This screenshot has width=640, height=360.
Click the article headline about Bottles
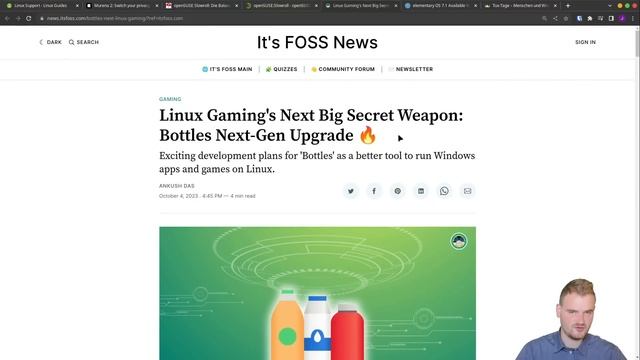[x=311, y=125]
